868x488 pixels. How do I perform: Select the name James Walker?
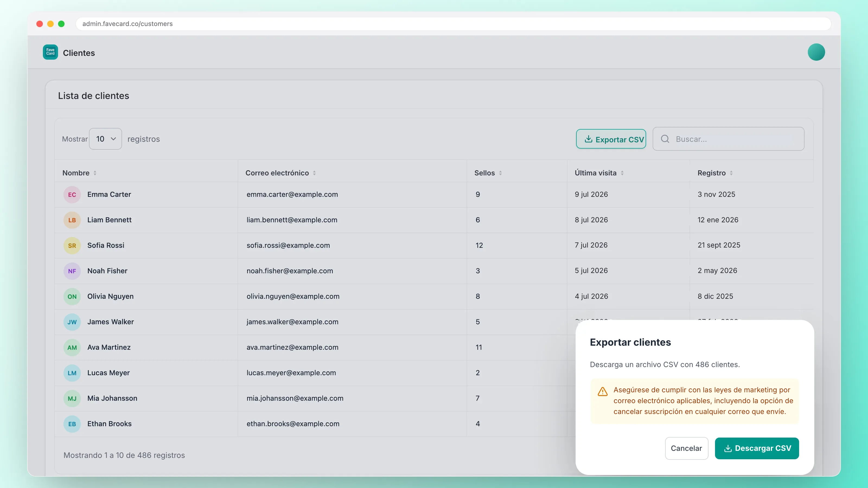pos(110,322)
